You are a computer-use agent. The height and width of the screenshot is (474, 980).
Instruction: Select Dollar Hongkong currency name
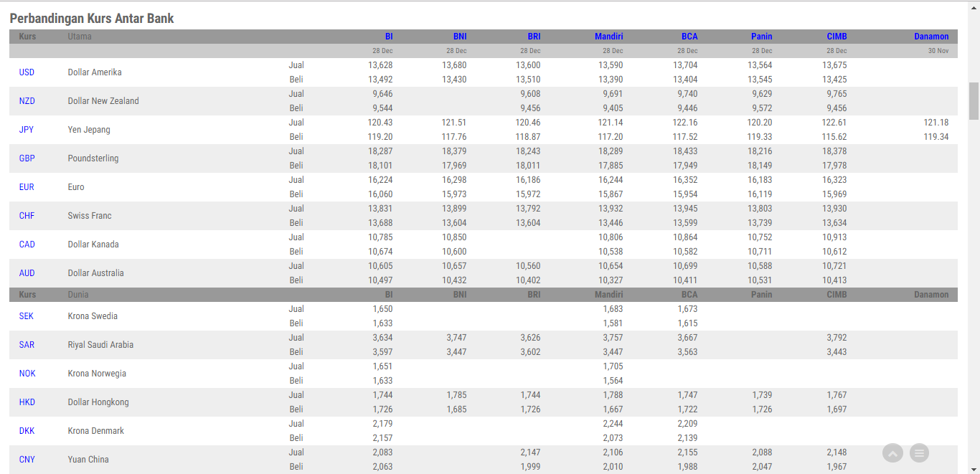coord(98,402)
